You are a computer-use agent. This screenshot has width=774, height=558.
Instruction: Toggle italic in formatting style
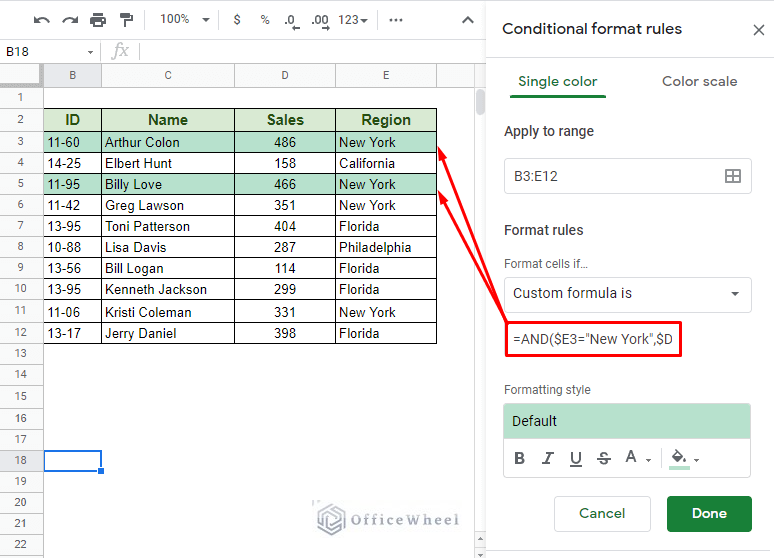click(547, 458)
